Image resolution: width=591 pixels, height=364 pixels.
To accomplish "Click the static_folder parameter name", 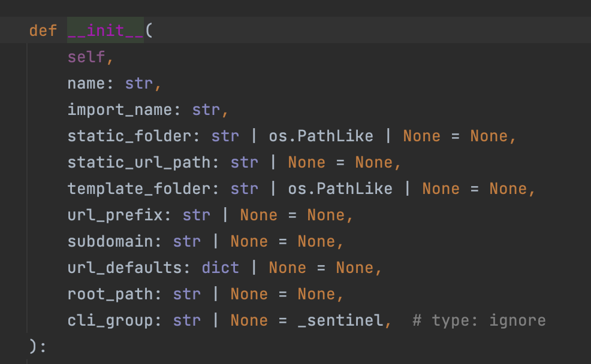I will coord(129,136).
